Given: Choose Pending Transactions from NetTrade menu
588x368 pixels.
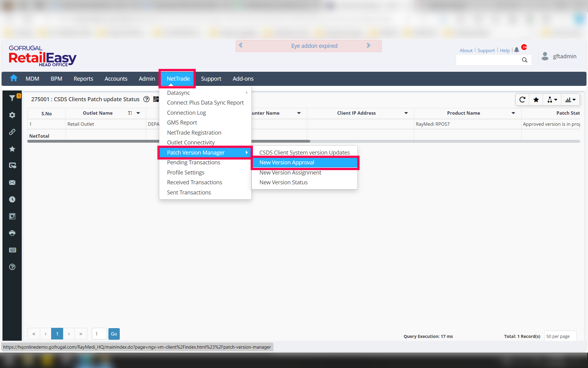Looking at the screenshot, I should pyautogui.click(x=193, y=162).
